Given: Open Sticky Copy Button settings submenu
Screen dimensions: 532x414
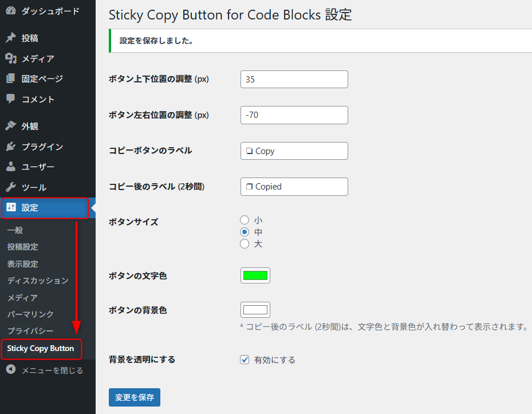Looking at the screenshot, I should [41, 349].
